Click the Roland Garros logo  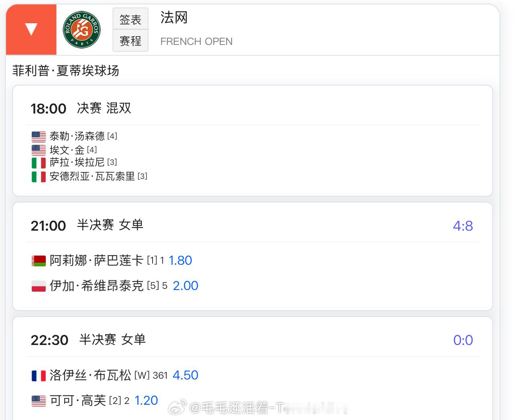pos(82,30)
